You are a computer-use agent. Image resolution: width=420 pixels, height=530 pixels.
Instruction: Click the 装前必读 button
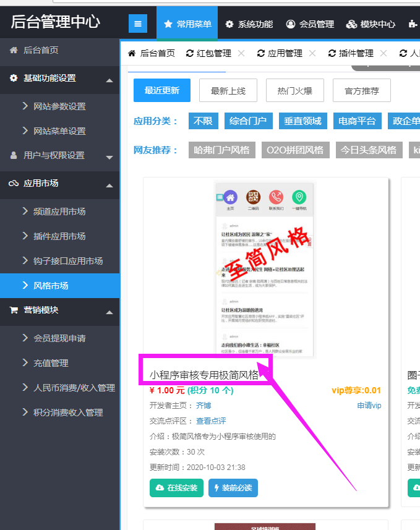click(x=233, y=487)
